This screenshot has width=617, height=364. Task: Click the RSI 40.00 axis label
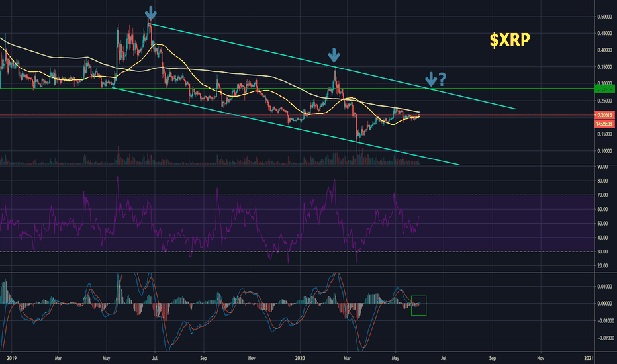click(x=602, y=238)
